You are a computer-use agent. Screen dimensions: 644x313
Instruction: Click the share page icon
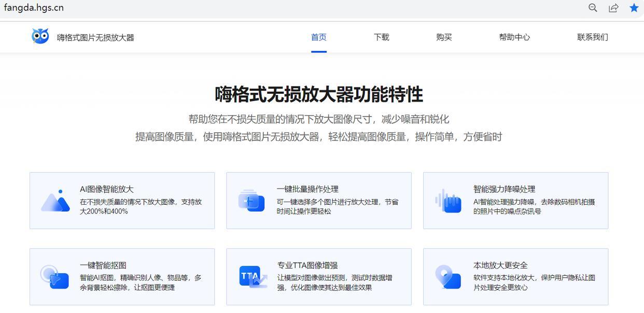click(x=613, y=8)
